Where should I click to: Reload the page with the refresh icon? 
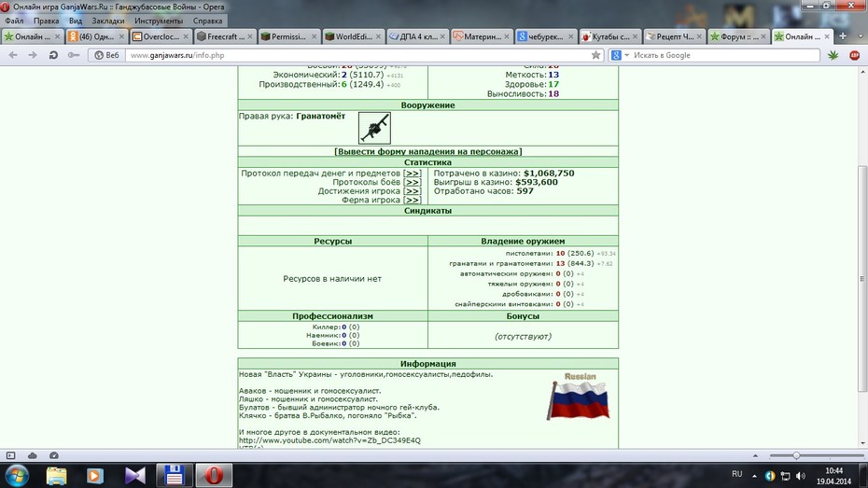tap(53, 55)
